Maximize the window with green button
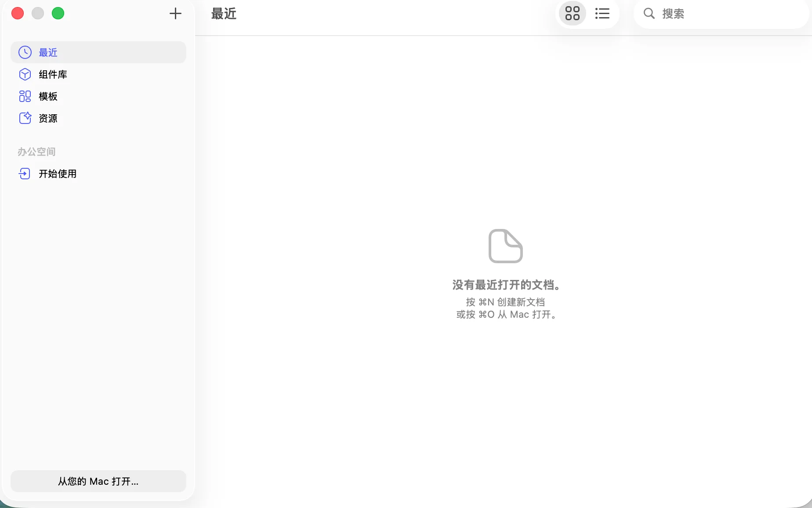Viewport: 812px width, 508px height. point(58,14)
